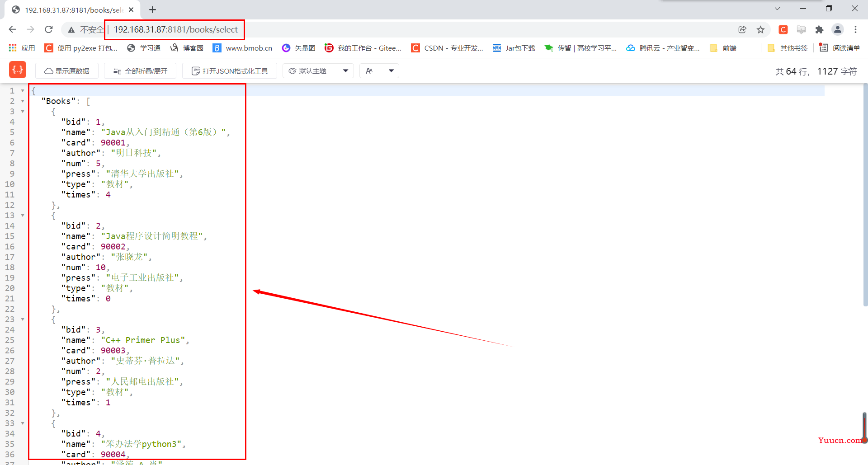Click the "张晓龙" author value
Screen dimensions: 868x465
click(129, 257)
